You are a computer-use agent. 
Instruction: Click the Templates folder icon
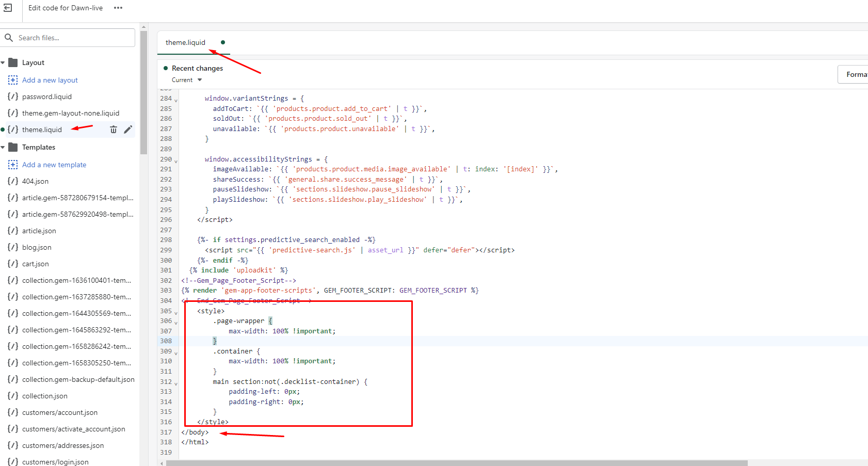pyautogui.click(x=13, y=147)
